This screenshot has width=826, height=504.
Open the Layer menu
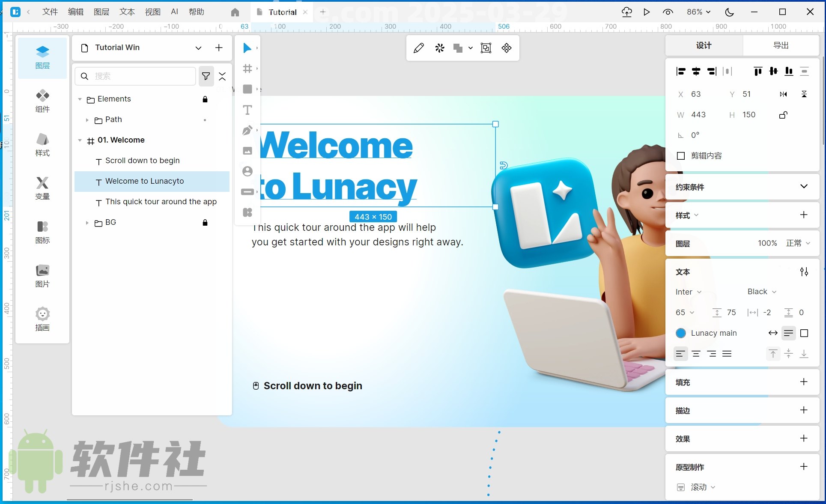coord(101,12)
